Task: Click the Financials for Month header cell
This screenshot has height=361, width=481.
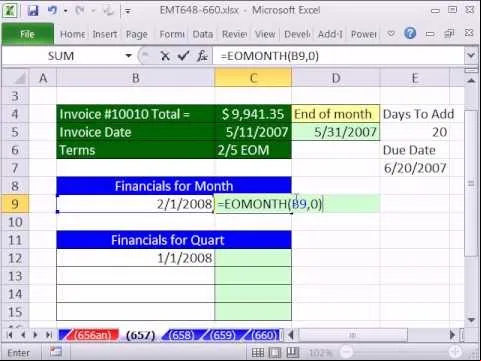Action: (x=174, y=186)
